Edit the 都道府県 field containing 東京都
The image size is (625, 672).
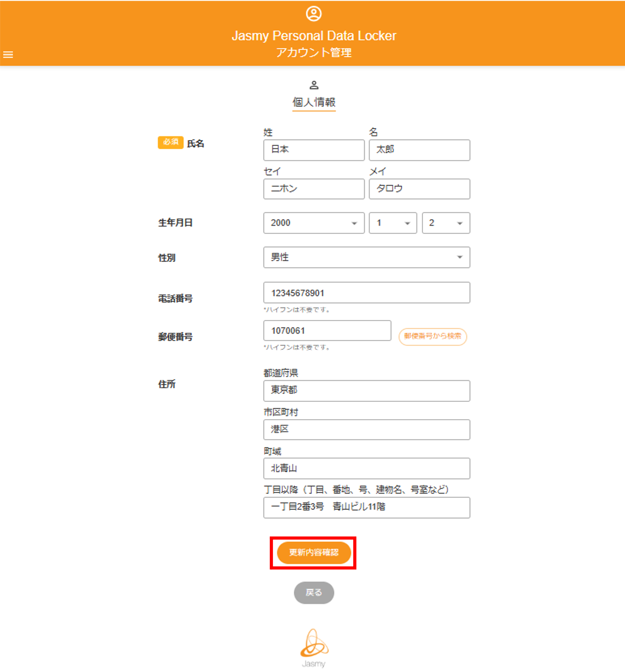(x=367, y=391)
